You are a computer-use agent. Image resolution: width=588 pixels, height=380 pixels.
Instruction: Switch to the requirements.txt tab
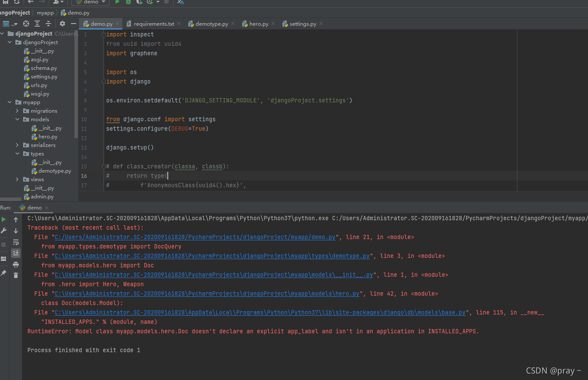point(153,24)
